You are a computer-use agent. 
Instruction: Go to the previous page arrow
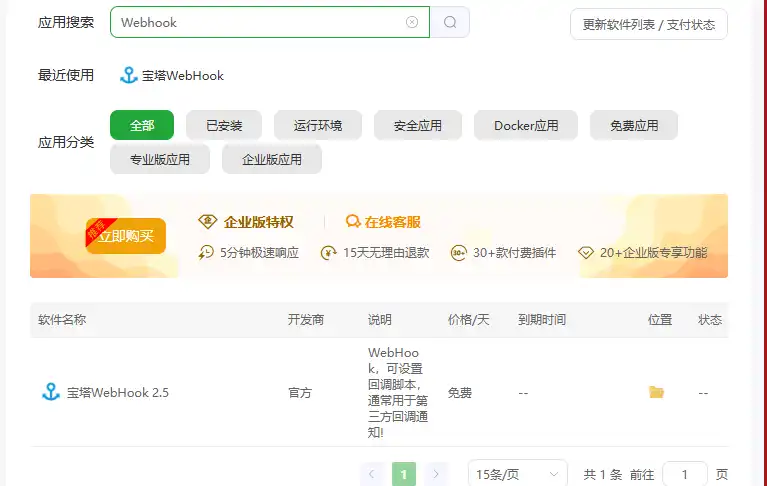coord(372,473)
